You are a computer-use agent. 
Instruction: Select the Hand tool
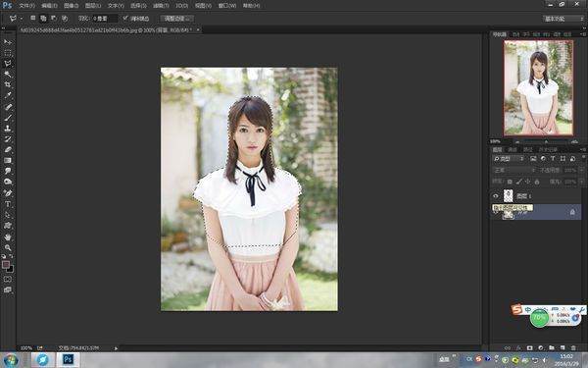pos(8,237)
